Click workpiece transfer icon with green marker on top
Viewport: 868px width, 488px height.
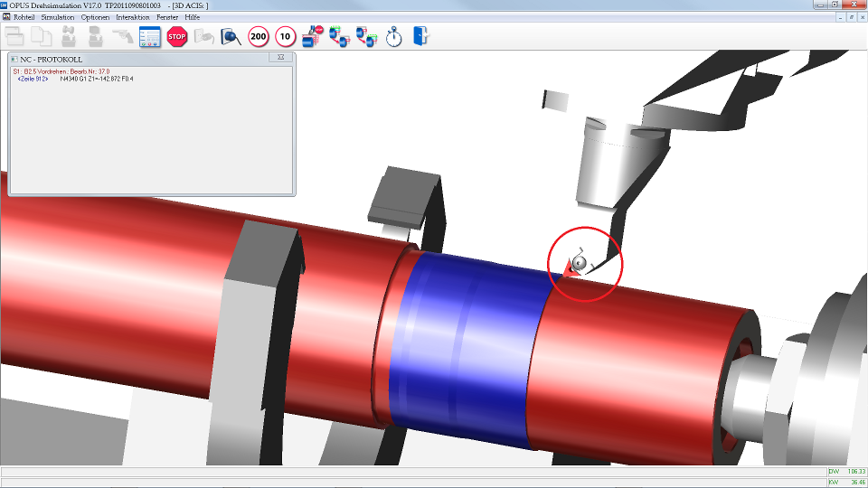point(339,37)
